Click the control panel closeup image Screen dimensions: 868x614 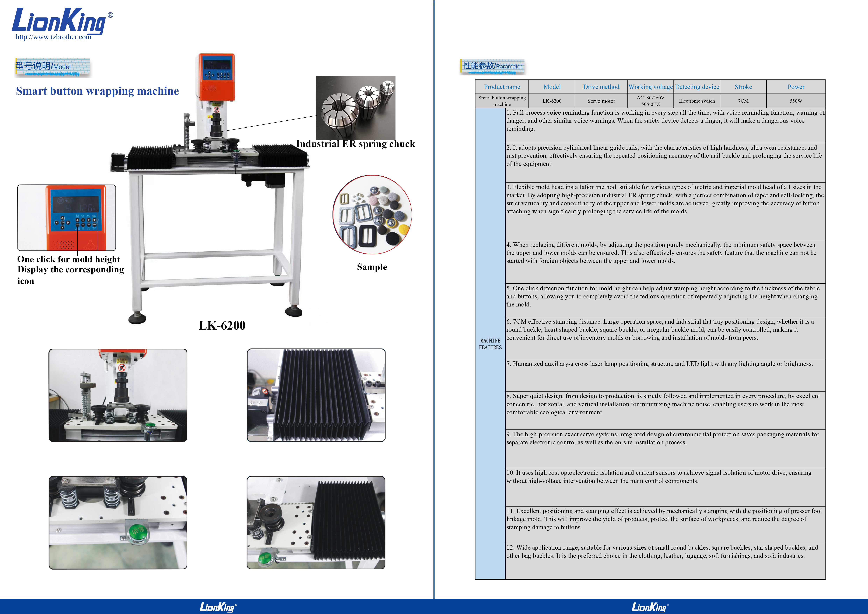click(x=66, y=218)
